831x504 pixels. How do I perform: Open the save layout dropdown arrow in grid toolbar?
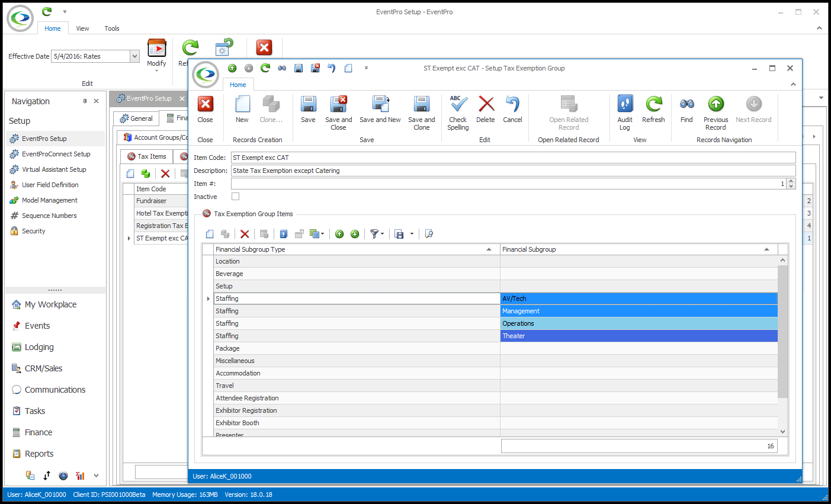[412, 234]
